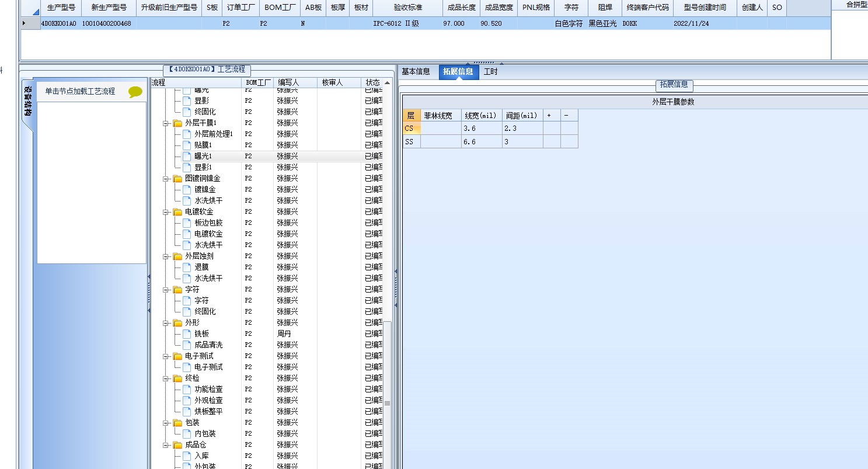The width and height of the screenshot is (868, 469).
Task: Select the 4DOKK001A0 row in top grid
Action: click(x=426, y=24)
